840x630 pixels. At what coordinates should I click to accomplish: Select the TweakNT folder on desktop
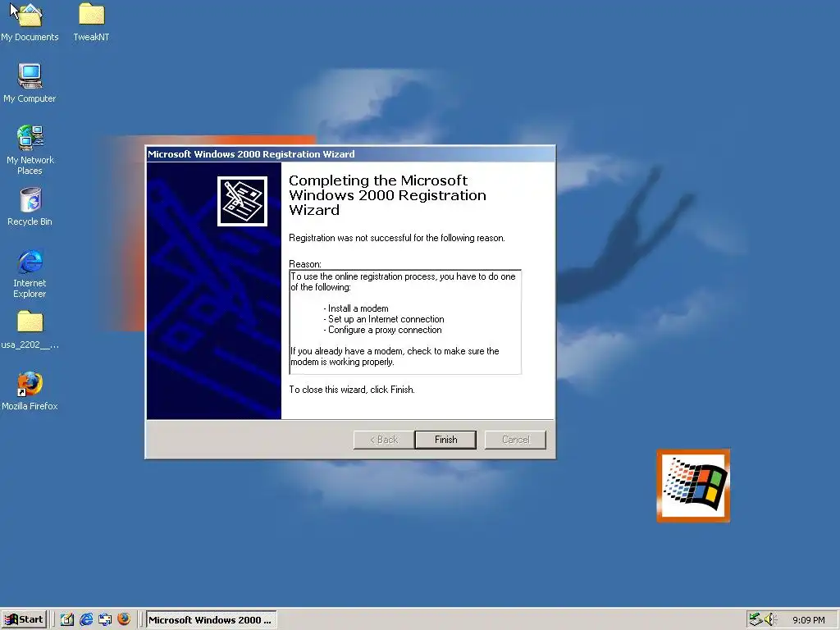91,22
